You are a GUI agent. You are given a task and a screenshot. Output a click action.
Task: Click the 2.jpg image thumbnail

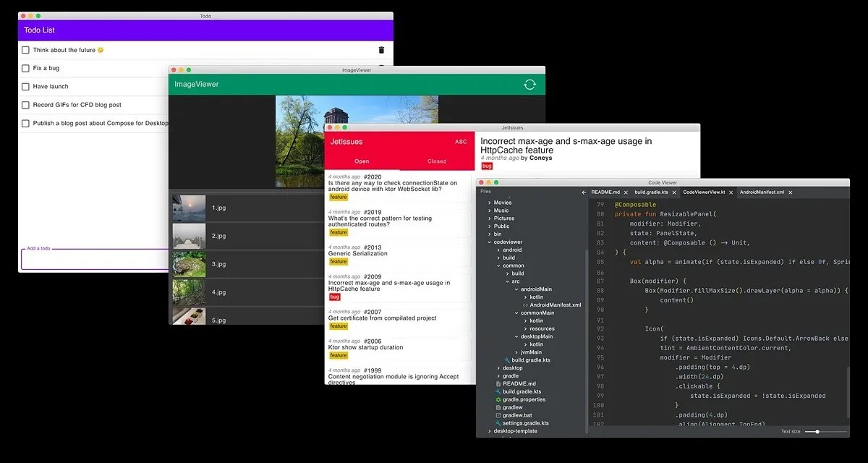[x=189, y=236]
